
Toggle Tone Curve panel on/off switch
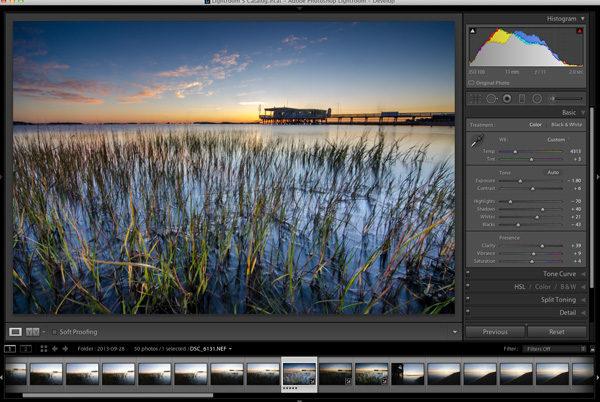[x=468, y=273]
